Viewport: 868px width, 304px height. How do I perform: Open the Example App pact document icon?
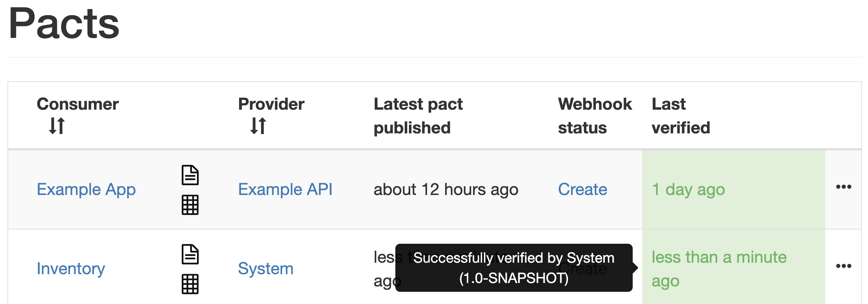pyautogui.click(x=190, y=175)
